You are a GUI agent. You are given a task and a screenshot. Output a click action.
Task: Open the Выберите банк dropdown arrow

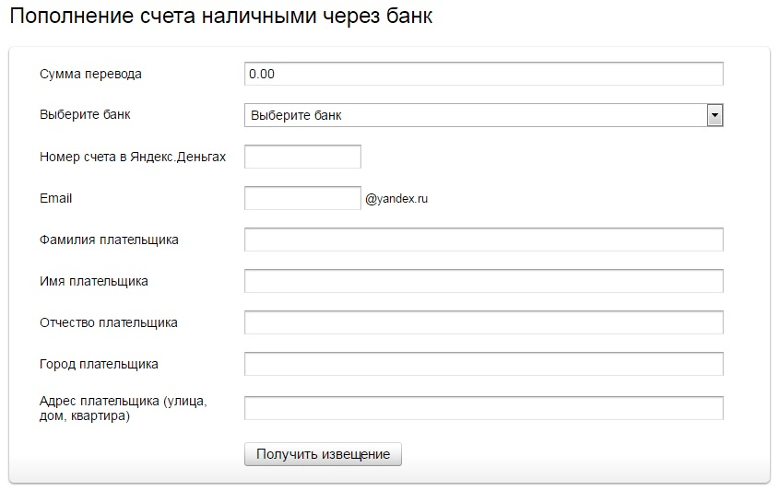coord(714,115)
